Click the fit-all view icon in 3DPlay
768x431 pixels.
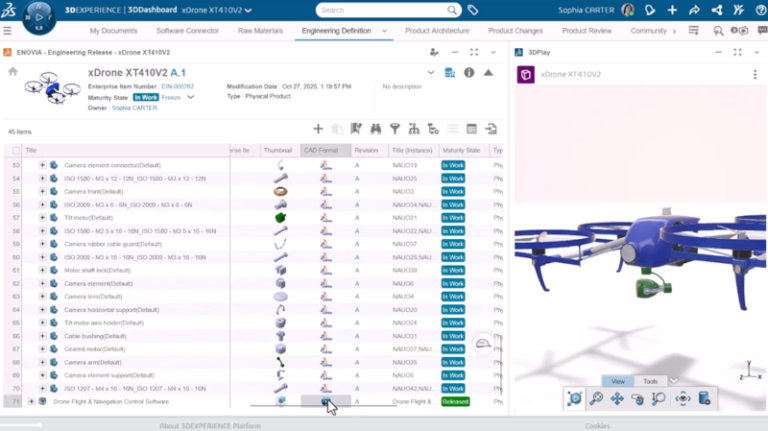click(575, 399)
